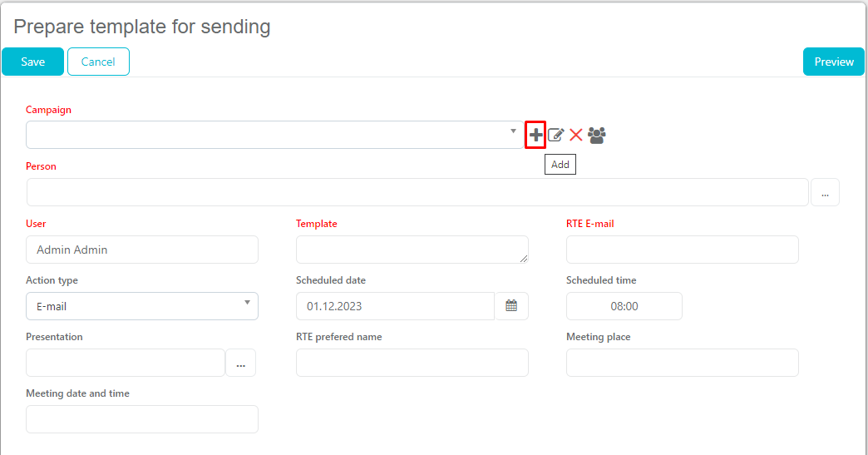This screenshot has height=455, width=868.
Task: Open the campaign group members icon
Action: [596, 135]
